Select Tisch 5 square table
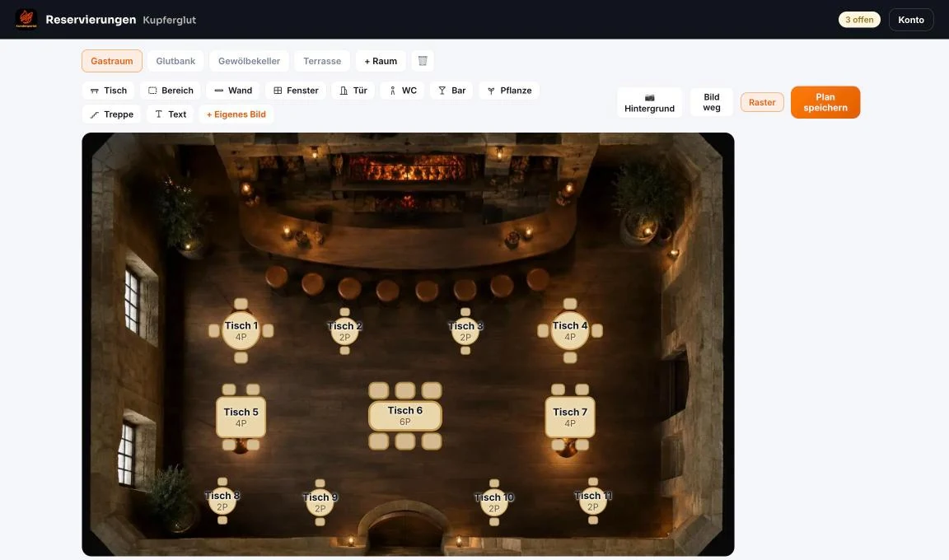 pos(241,417)
